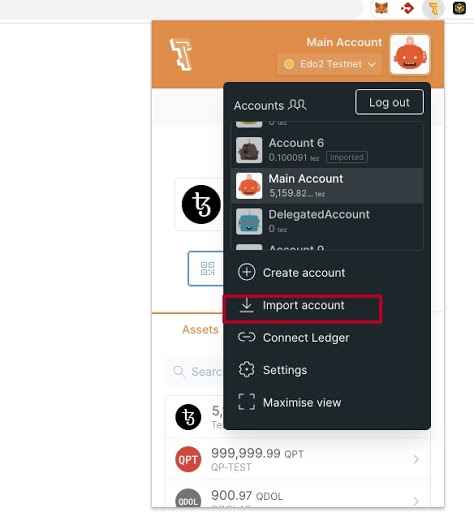The width and height of the screenshot is (474, 512).
Task: Open the Main Account avatar in the header
Action: click(410, 54)
